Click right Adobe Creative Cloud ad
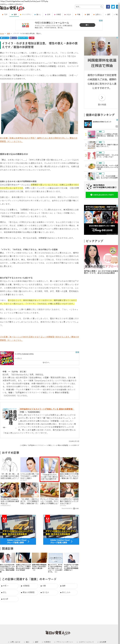The height and width of the screenshot is (644, 120). (61, 529)
